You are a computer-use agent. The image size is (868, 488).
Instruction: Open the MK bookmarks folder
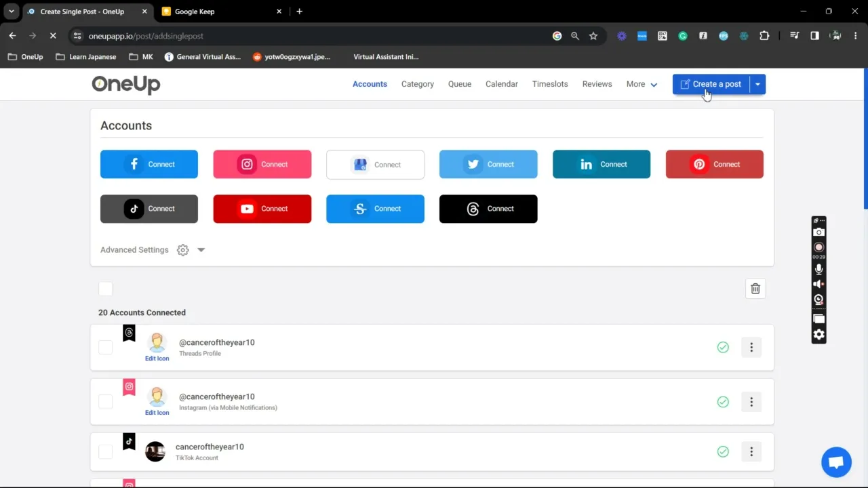[x=141, y=57]
